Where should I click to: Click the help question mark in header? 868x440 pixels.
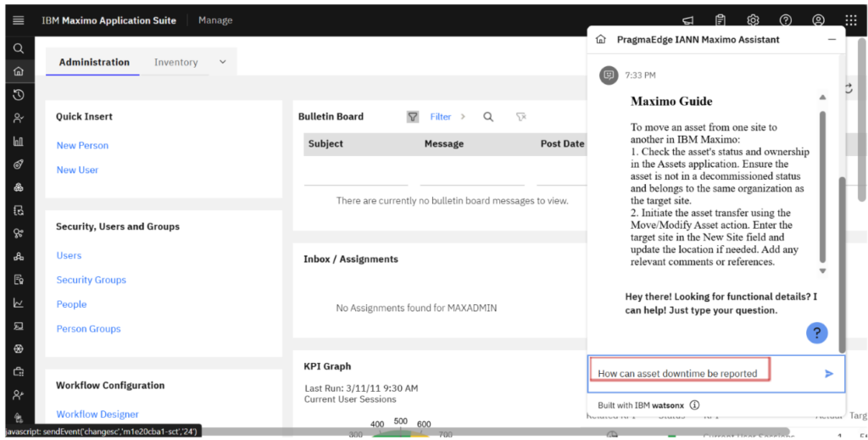coord(785,20)
